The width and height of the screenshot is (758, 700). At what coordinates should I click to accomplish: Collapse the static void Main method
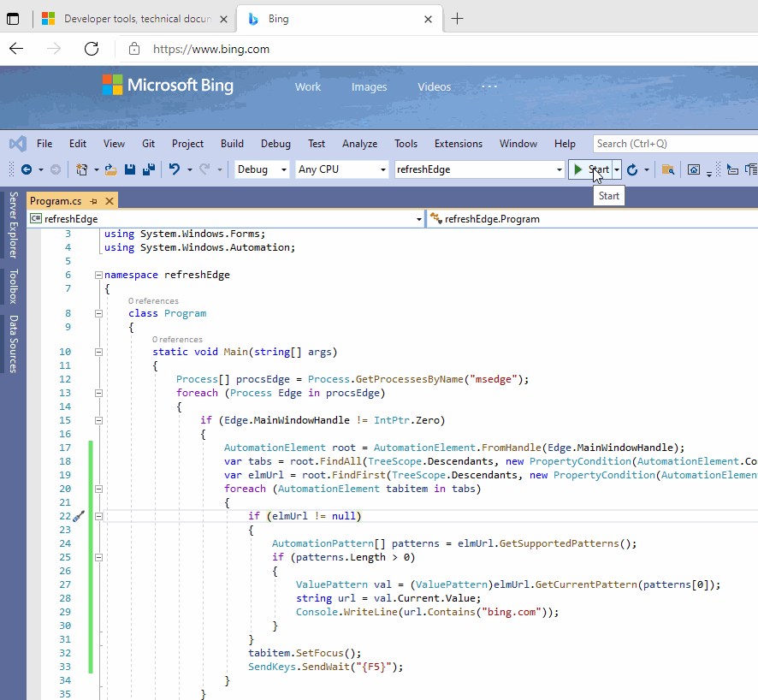tap(98, 352)
